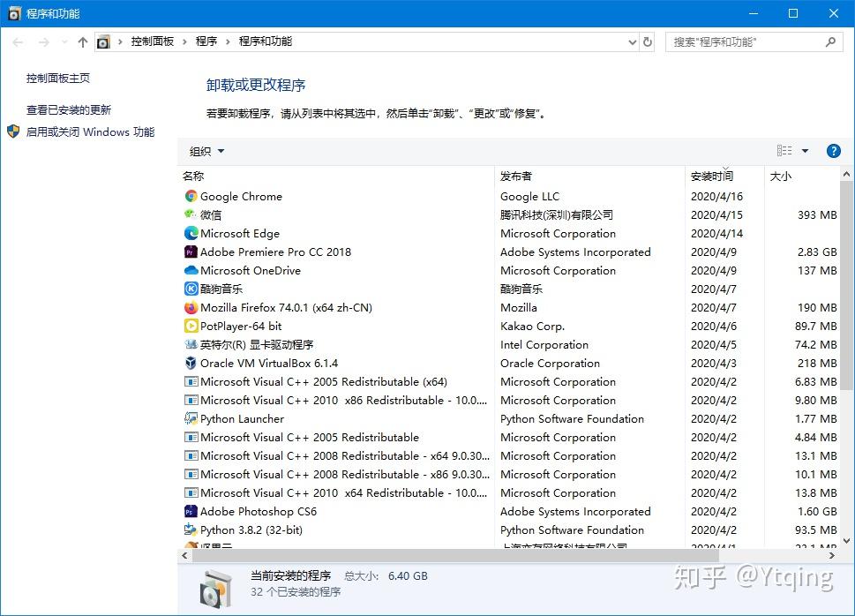
Task: Click the 393 MB size cell
Action: point(817,215)
